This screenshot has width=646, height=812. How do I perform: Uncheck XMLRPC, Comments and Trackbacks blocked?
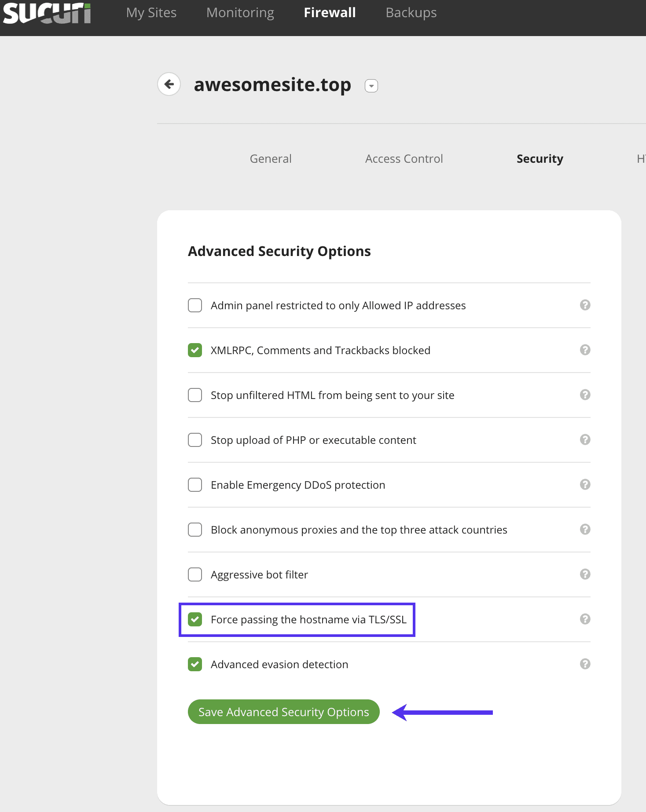[x=195, y=350]
